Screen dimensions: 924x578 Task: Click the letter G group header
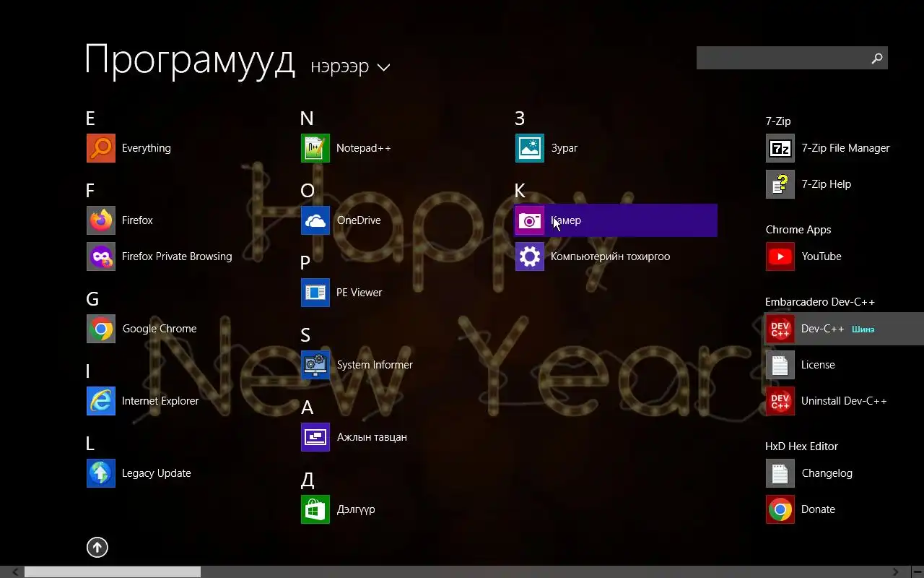pos(92,299)
